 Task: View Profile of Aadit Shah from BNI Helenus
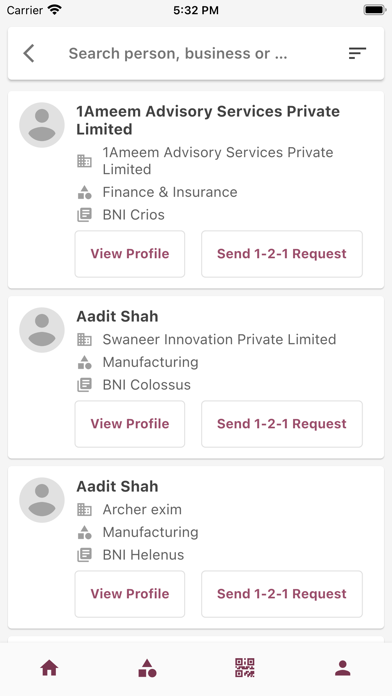click(130, 594)
